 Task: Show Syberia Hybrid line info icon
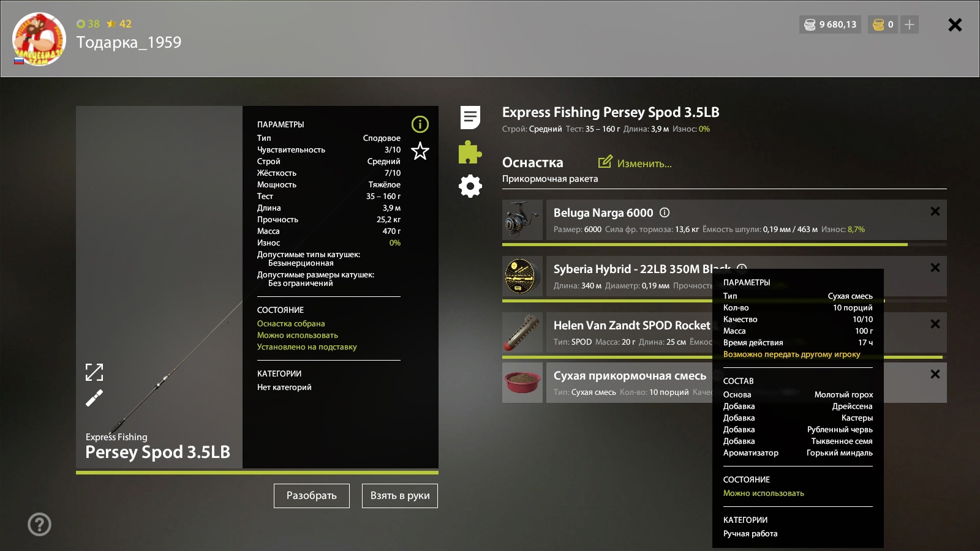point(742,269)
